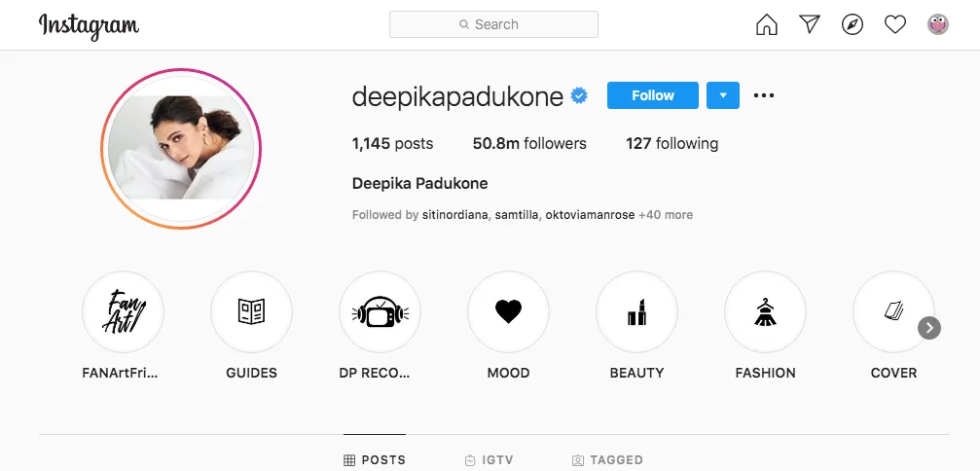Open the GUIDES story highlight
Viewport: 980px width, 471px height.
click(x=251, y=312)
